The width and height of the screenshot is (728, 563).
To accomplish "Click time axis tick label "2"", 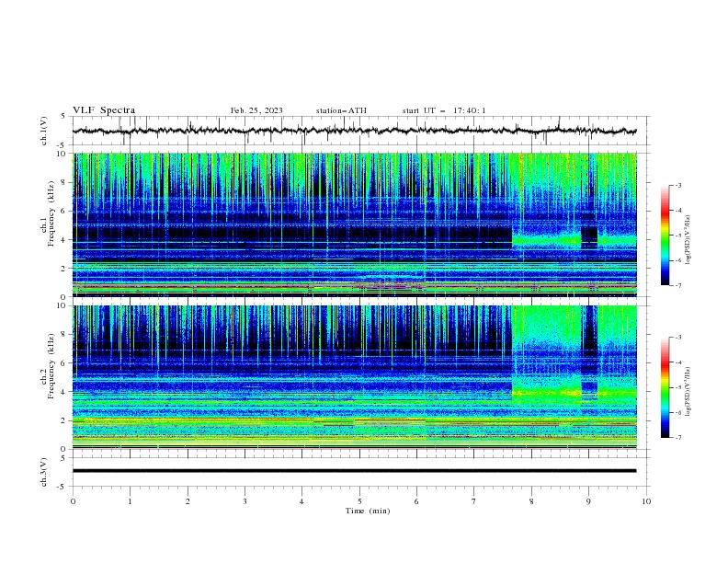I will (x=188, y=501).
